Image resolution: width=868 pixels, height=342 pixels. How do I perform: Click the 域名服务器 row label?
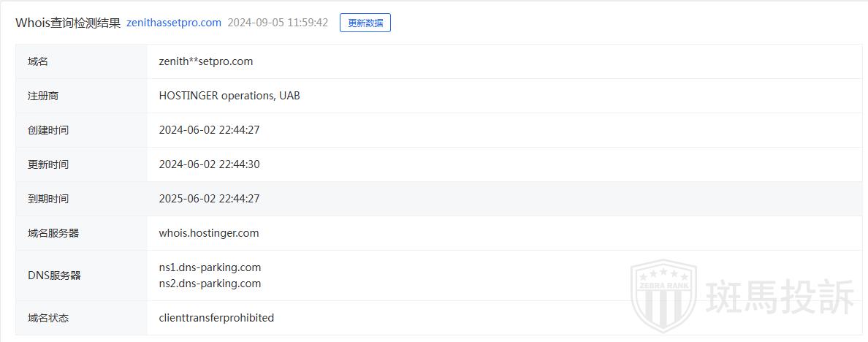[x=53, y=233]
